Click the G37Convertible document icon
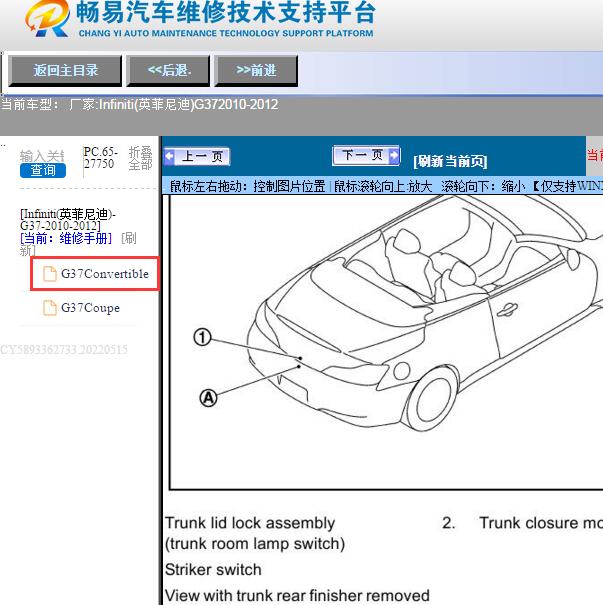 [x=49, y=274]
